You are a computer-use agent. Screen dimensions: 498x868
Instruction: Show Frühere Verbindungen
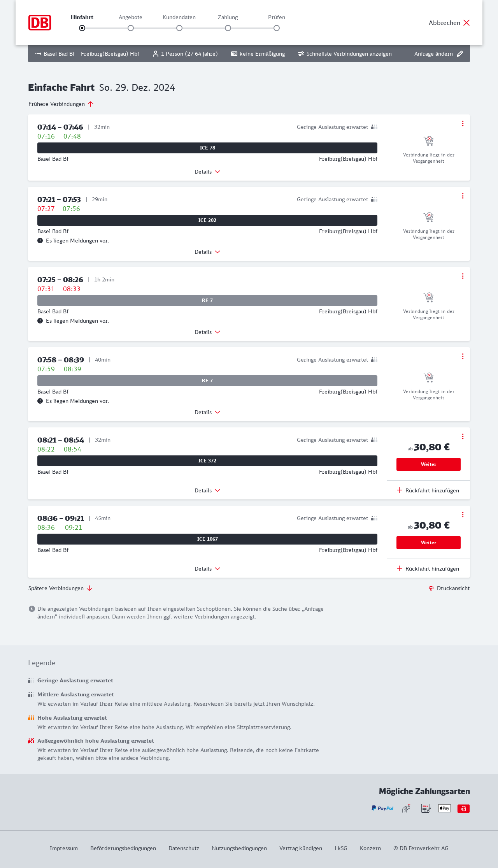click(61, 104)
